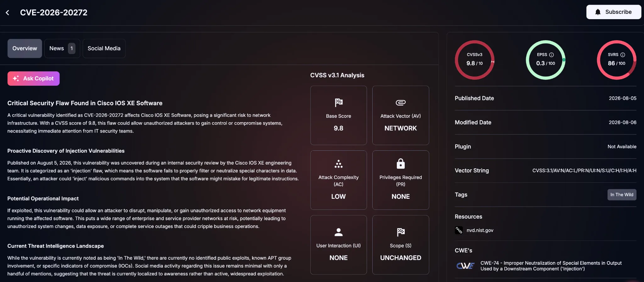
Task: Select the Base Score 9.8 card
Action: (338, 115)
